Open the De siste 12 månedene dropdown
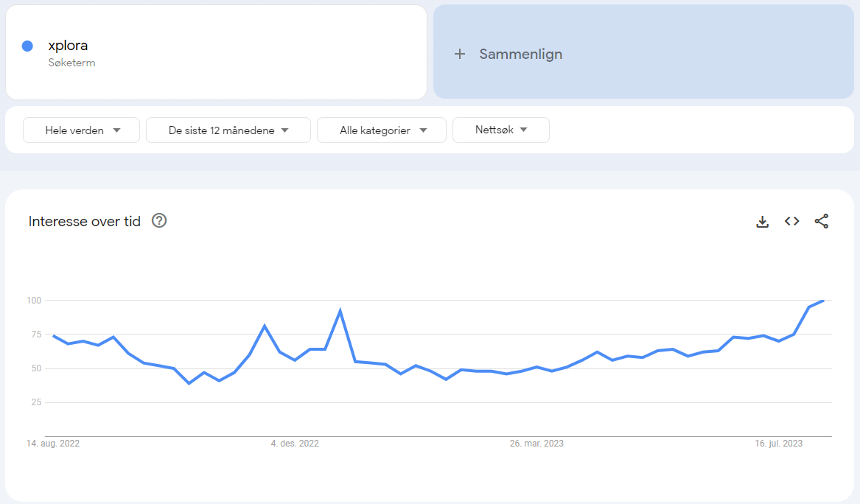 [x=228, y=130]
